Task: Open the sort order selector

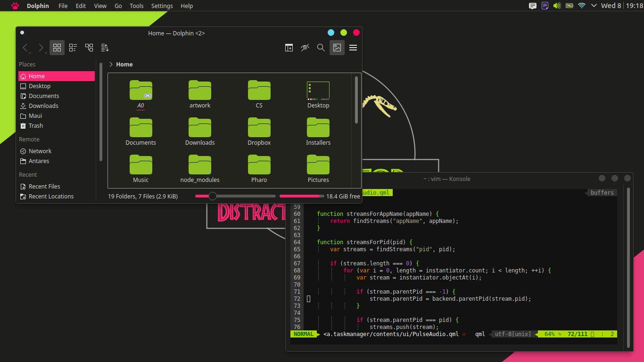Action: click(105, 47)
